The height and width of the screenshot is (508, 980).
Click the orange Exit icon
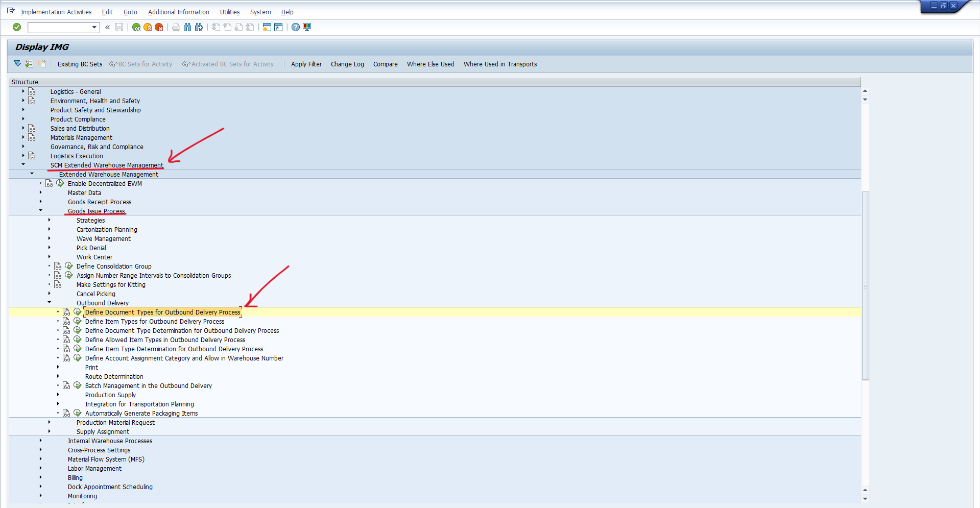tap(148, 27)
